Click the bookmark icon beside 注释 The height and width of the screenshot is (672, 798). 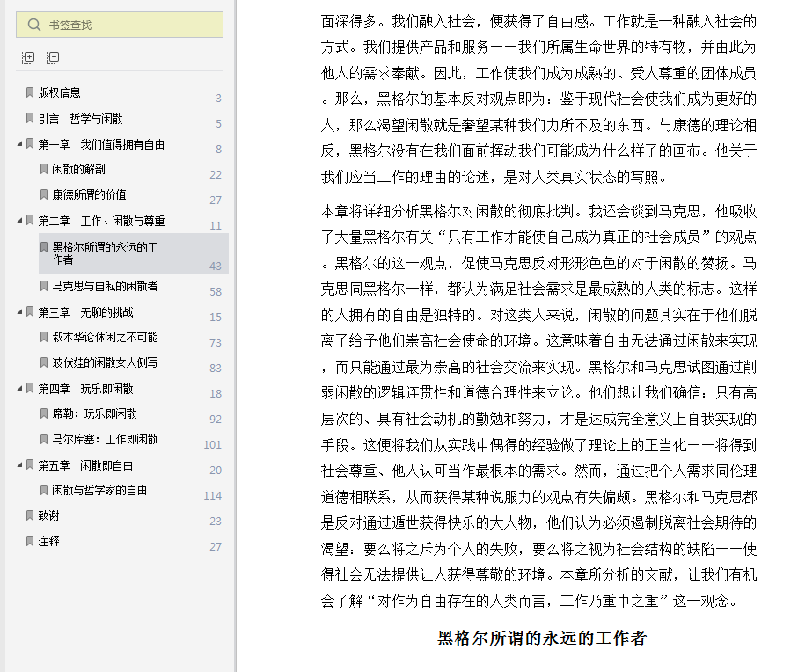click(x=30, y=540)
